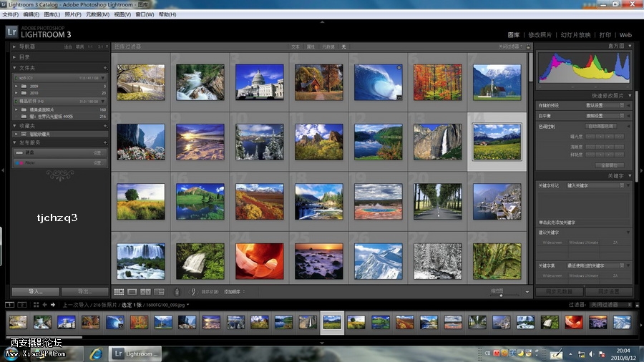Open Internet Explorer from the taskbar
Image resolution: width=644 pixels, height=362 pixels.
pyautogui.click(x=95, y=354)
